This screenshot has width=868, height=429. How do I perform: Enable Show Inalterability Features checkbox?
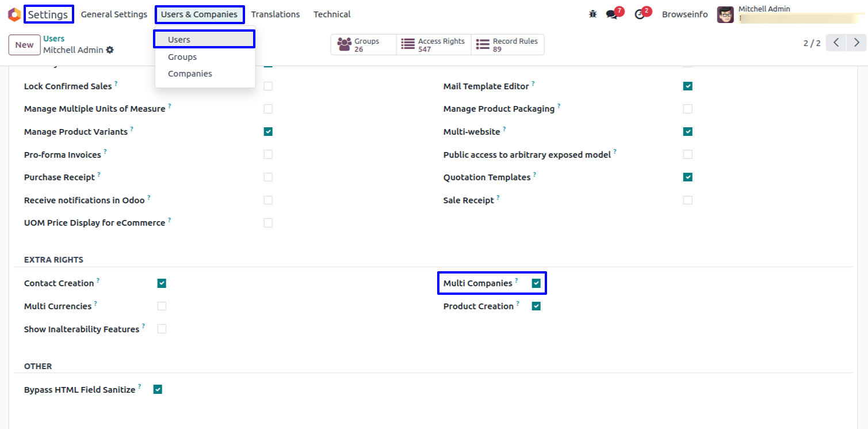162,329
